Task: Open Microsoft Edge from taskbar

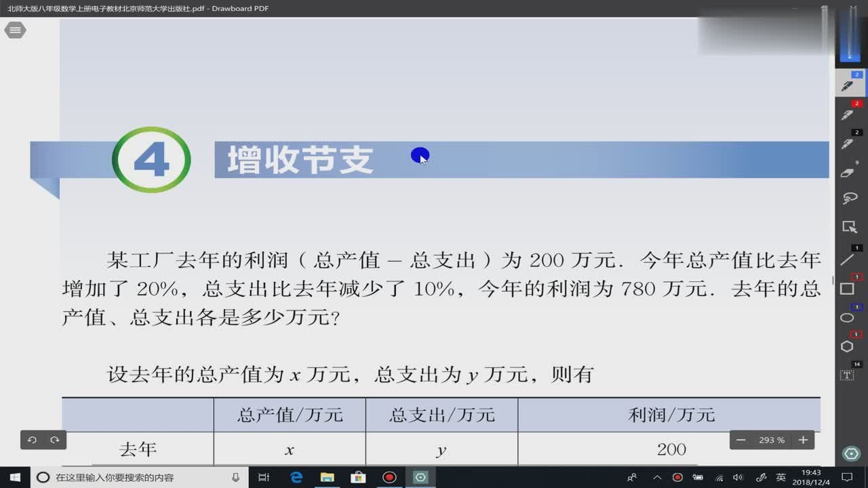Action: click(x=296, y=477)
